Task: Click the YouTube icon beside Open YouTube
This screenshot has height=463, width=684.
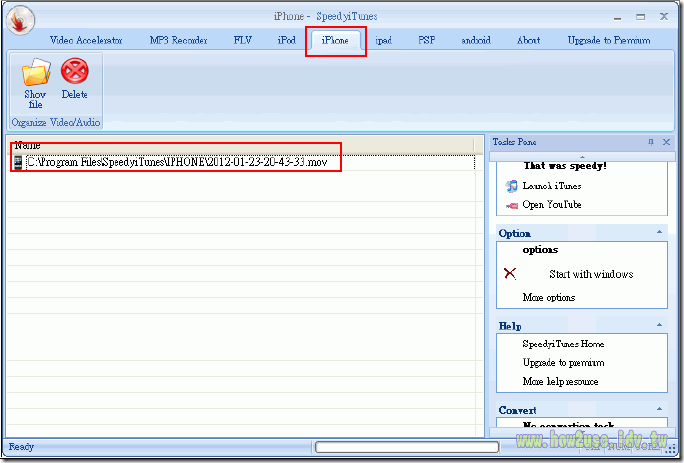Action: tap(511, 205)
